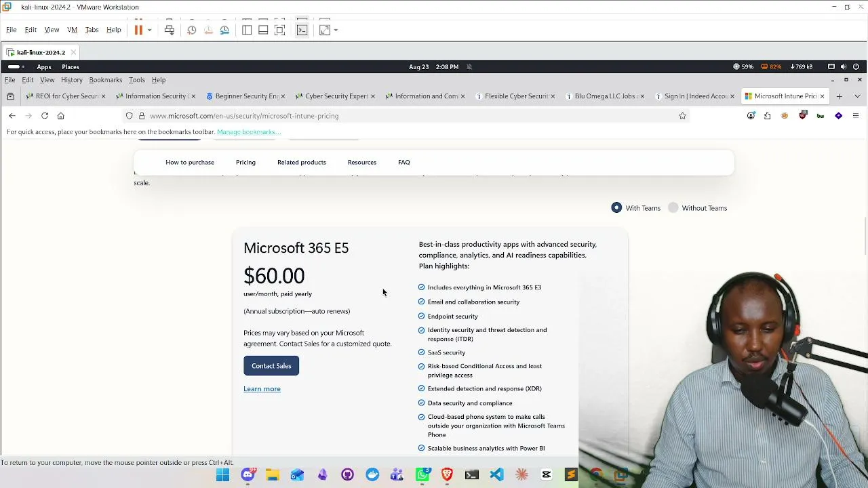Open Firefox History menu
The image size is (868, 488).
[x=72, y=80]
